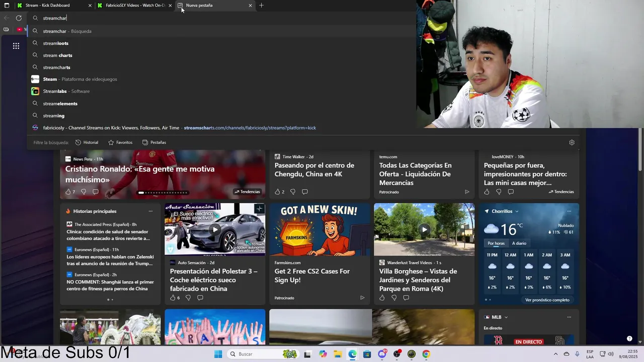644x362 pixels.
Task: Open Windows Start menu
Action: tap(218, 354)
